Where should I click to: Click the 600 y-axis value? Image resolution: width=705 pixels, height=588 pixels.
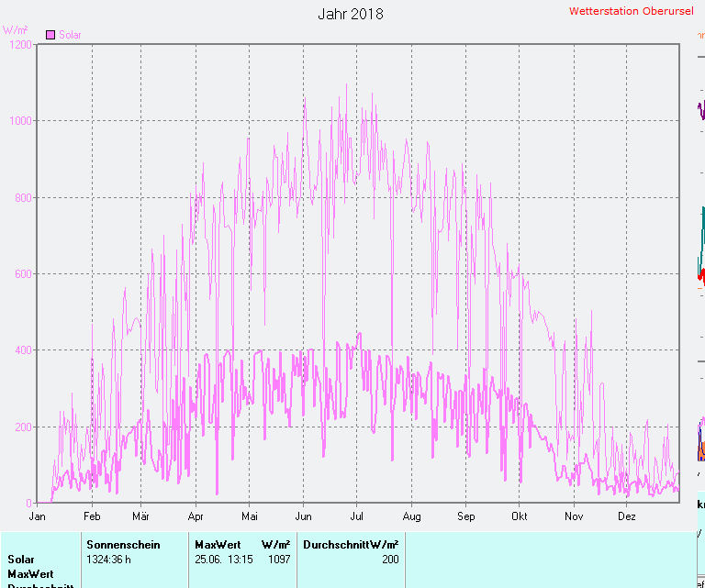click(x=23, y=274)
